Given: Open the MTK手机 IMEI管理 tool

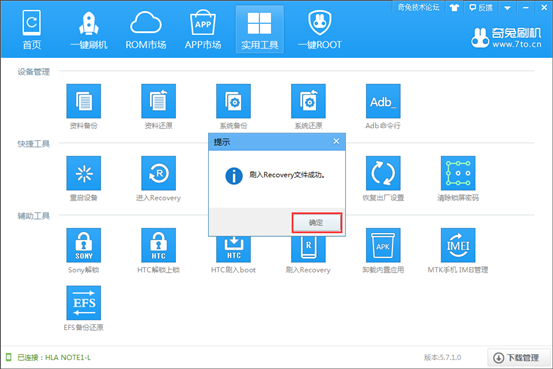Looking at the screenshot, I should [x=458, y=245].
